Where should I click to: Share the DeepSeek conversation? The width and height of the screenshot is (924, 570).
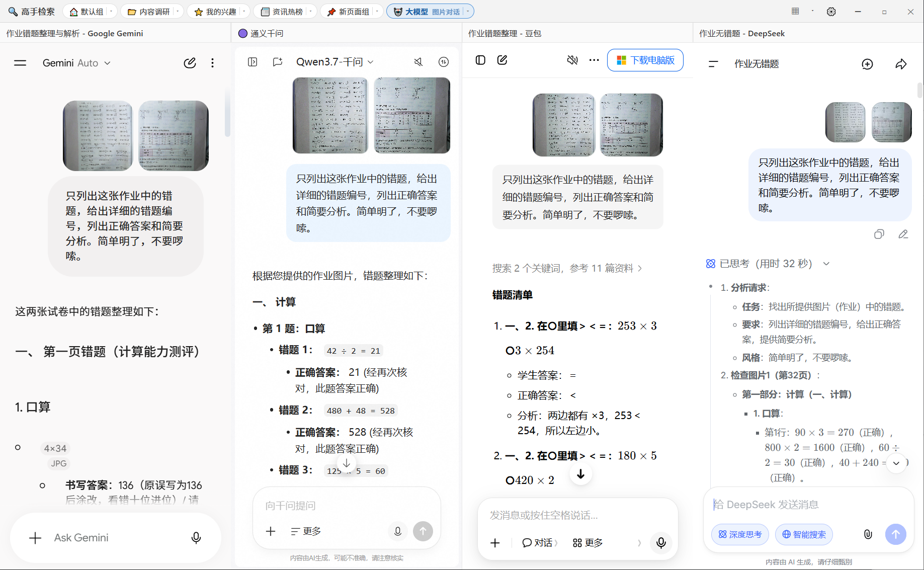(x=901, y=64)
